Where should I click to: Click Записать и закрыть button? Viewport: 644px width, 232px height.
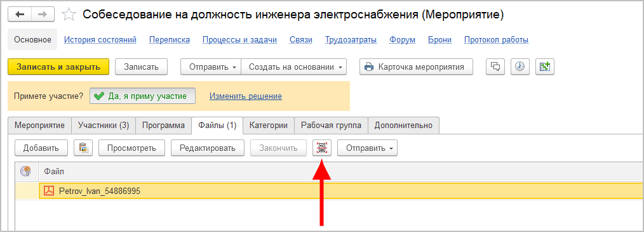pos(58,67)
